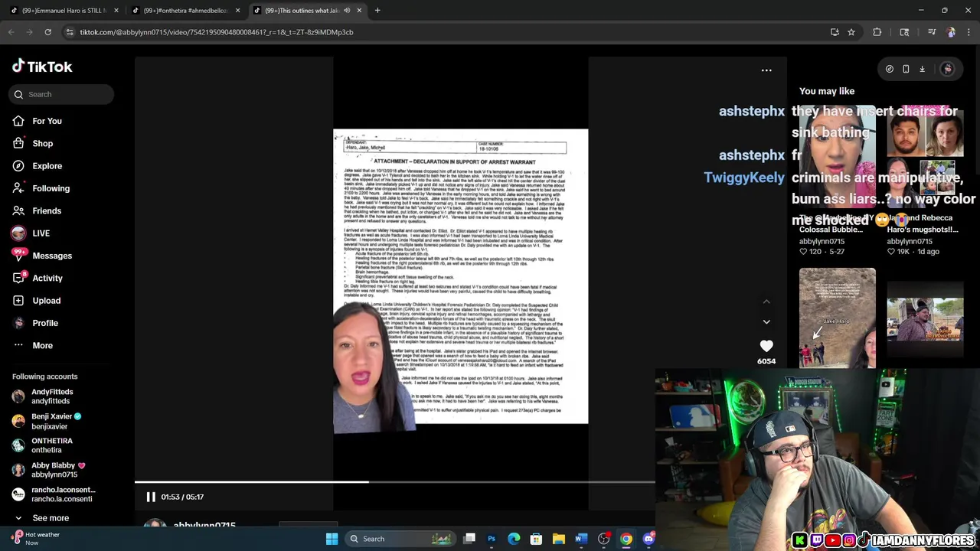Focus the TikTok Search field
The width and height of the screenshot is (980, 551).
point(61,94)
